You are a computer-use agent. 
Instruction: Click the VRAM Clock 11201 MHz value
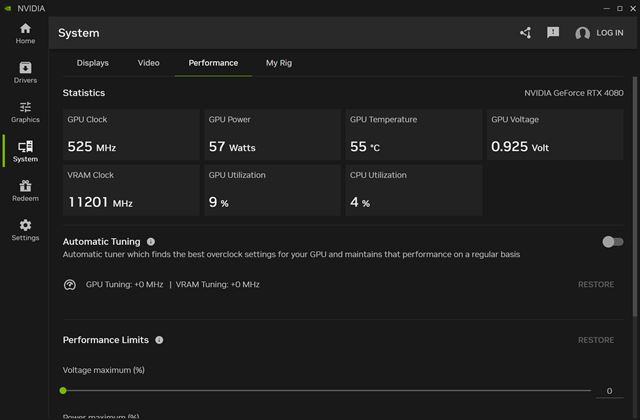(x=100, y=202)
